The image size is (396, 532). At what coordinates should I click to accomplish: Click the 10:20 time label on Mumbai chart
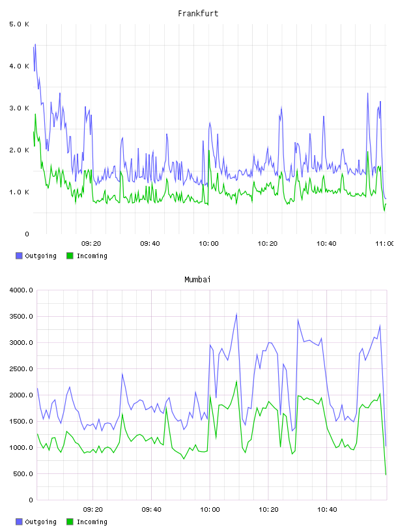(268, 510)
